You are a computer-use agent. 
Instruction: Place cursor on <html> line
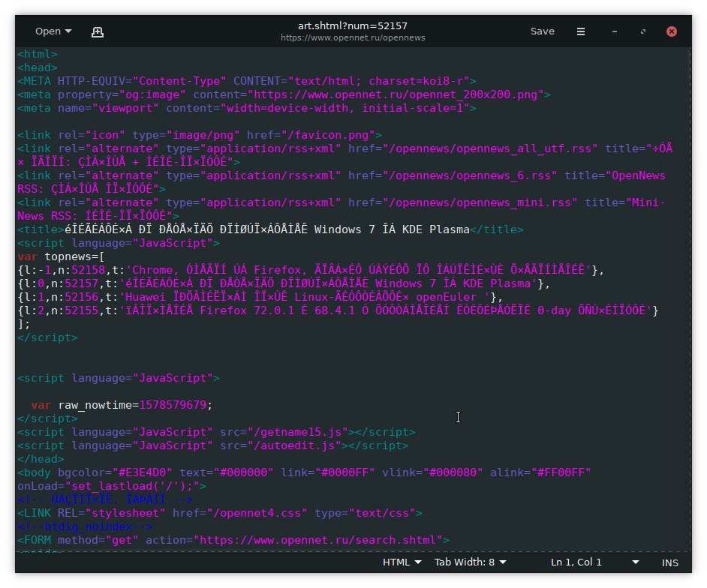click(x=38, y=54)
